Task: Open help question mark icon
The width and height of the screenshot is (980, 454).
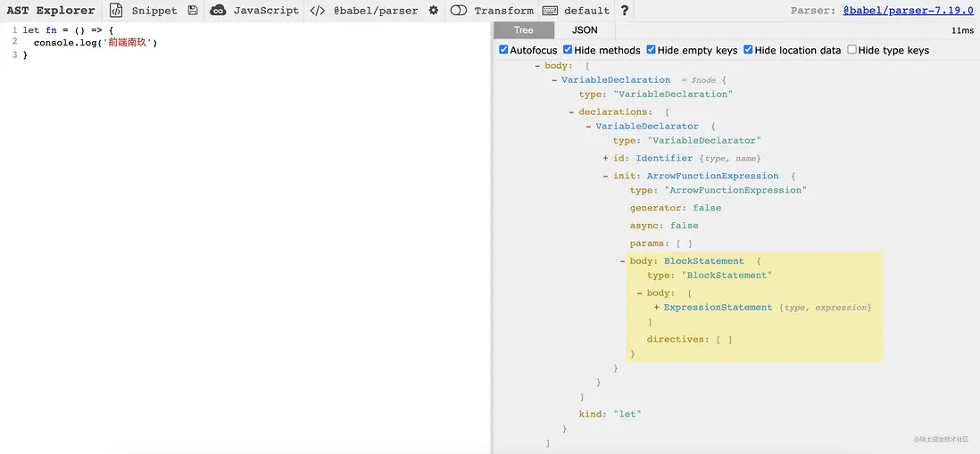Action: (625, 11)
